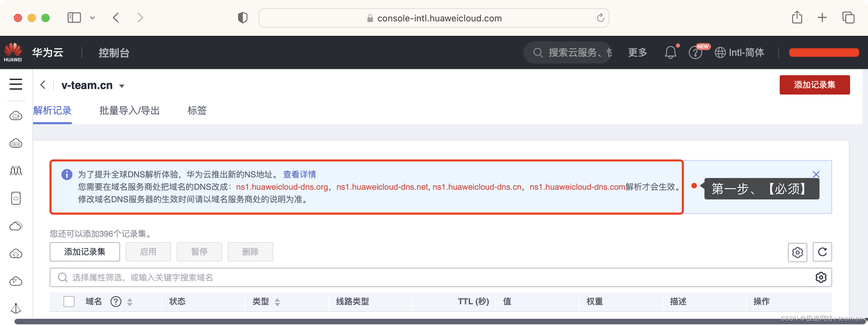Click the 华为云 brand name
The image size is (868, 325).
pos(48,52)
